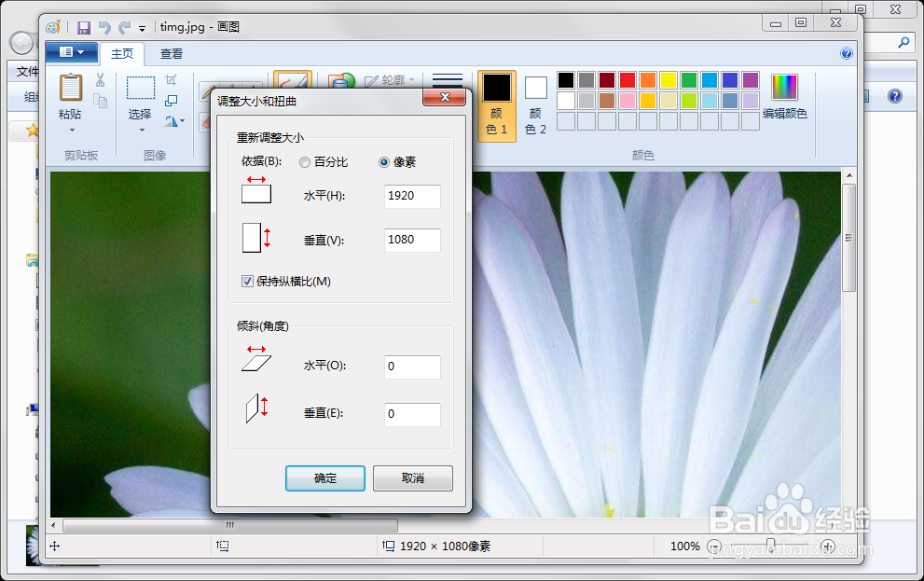Click the horizontal scrollbar thumb under canvas
The image size is (924, 581).
coord(229,525)
